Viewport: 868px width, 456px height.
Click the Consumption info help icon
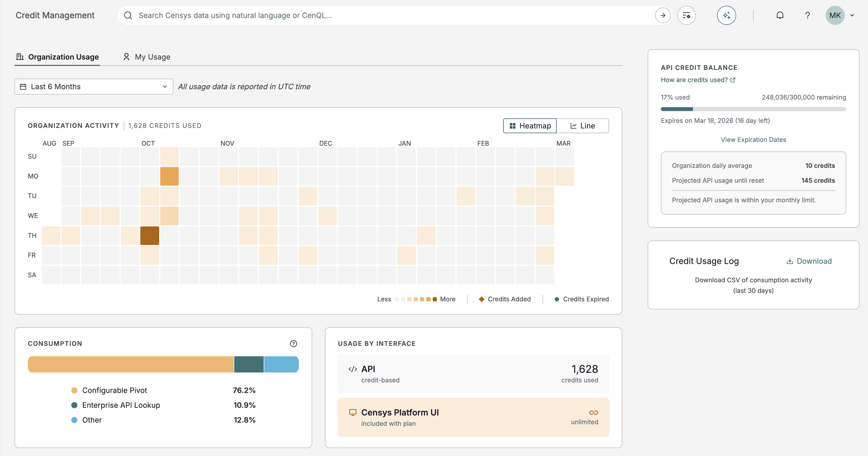point(293,343)
